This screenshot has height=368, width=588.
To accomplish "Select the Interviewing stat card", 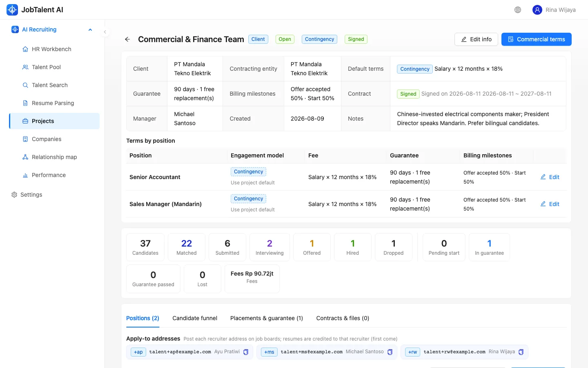I will coord(269,247).
